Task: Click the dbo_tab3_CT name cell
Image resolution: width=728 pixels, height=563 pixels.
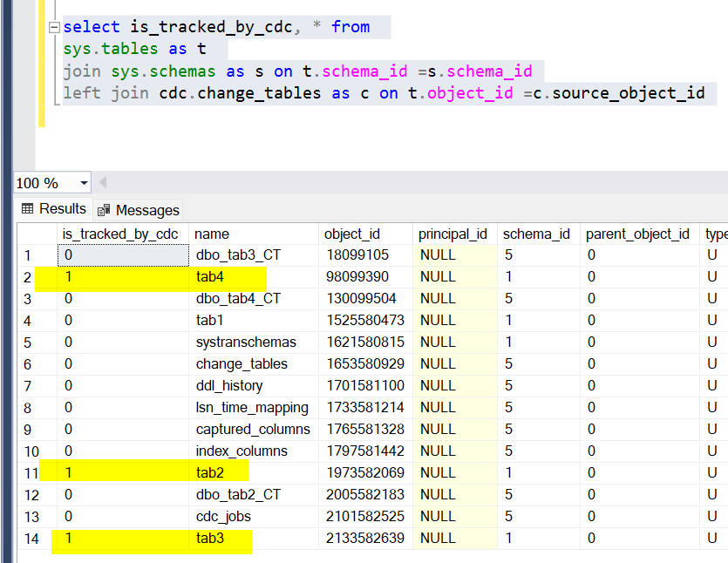Action: click(x=254, y=255)
